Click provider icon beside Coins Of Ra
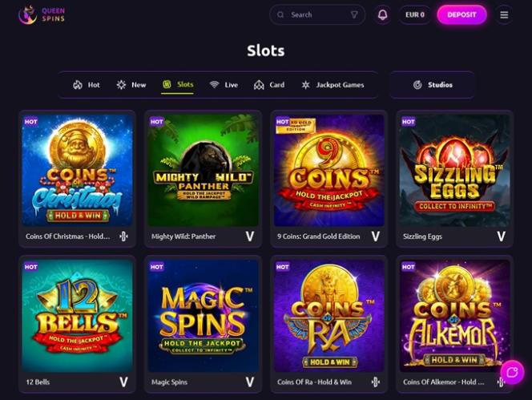 click(x=376, y=382)
